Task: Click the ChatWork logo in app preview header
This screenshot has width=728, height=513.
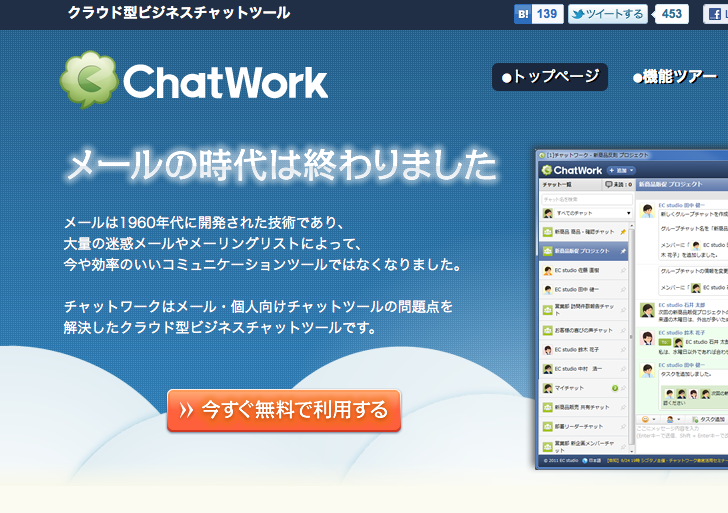Action: [572, 170]
